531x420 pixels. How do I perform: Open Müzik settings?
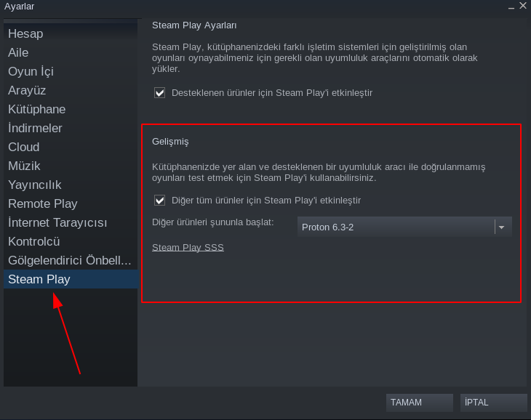pyautogui.click(x=24, y=166)
